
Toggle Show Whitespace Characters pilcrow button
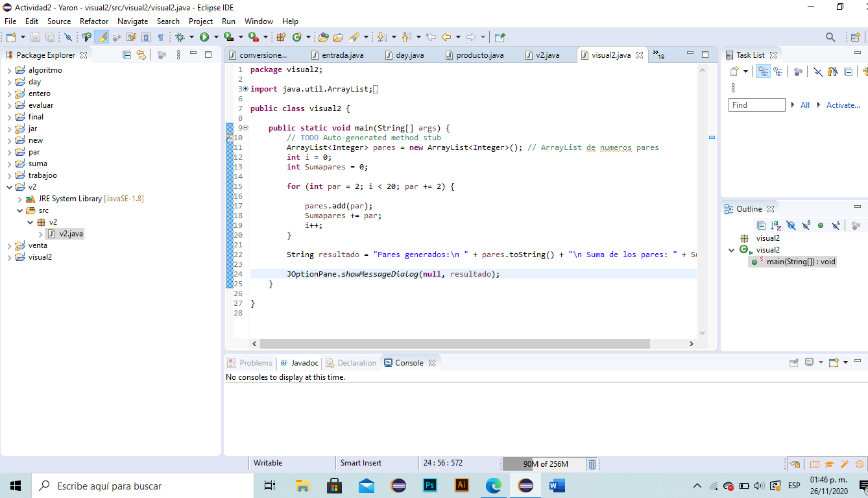(160, 38)
